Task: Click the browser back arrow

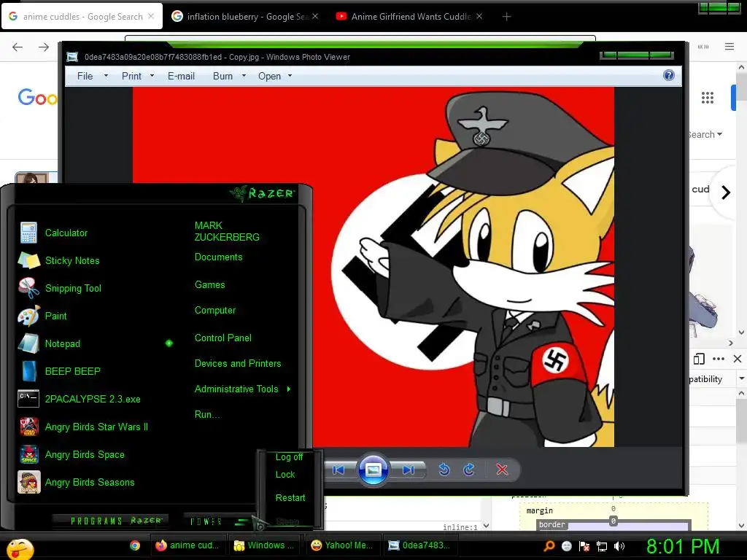Action: (x=18, y=47)
